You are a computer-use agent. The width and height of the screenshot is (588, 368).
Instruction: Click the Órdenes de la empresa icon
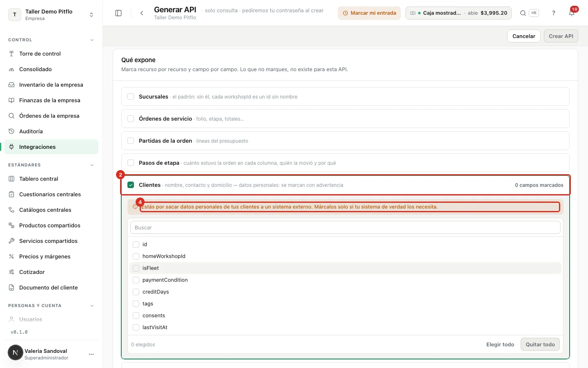point(11,116)
